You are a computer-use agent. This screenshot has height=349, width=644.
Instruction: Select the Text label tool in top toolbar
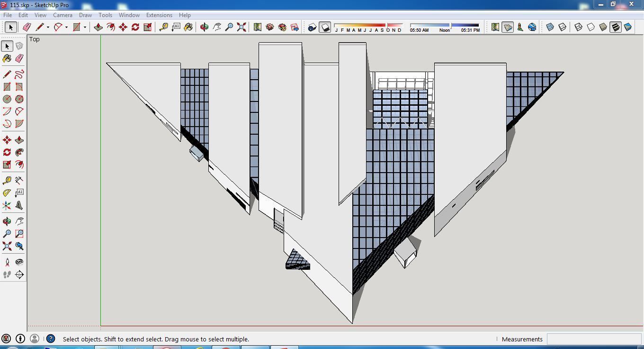tap(176, 28)
